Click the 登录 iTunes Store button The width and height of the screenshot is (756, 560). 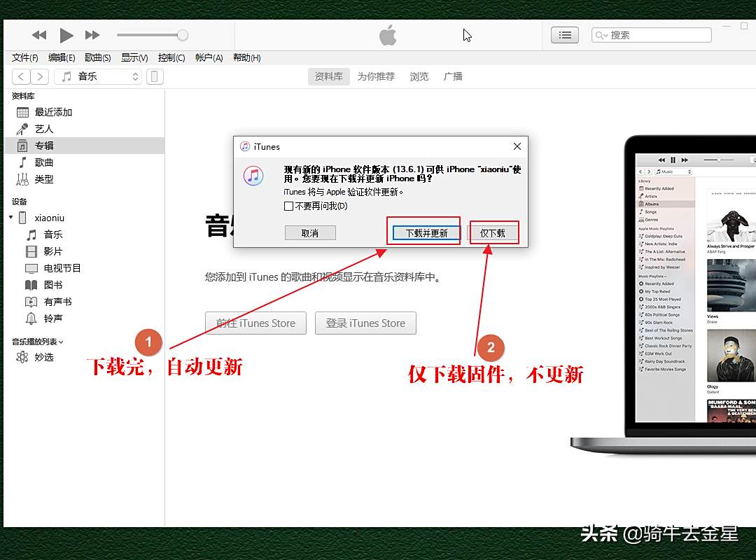pyautogui.click(x=365, y=323)
